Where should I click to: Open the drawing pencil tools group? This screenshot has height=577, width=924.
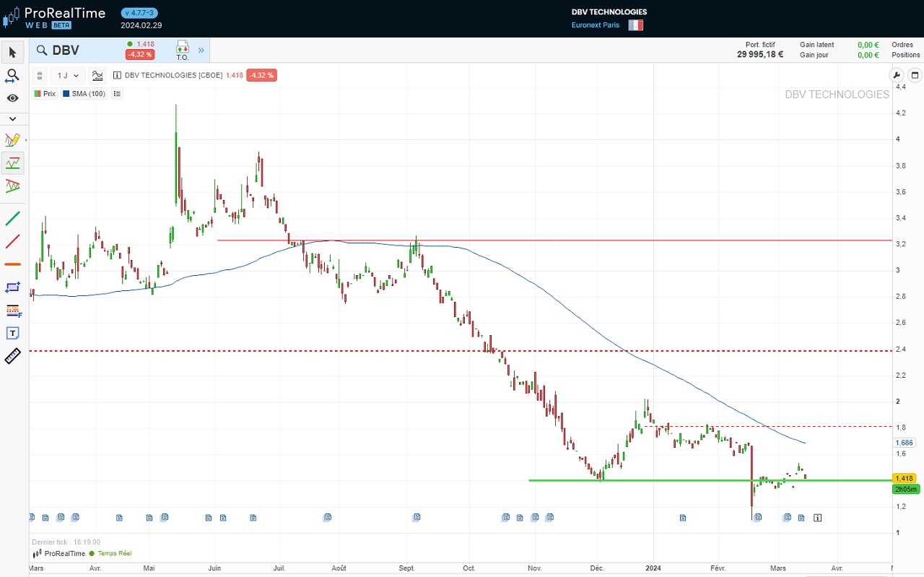[12, 140]
